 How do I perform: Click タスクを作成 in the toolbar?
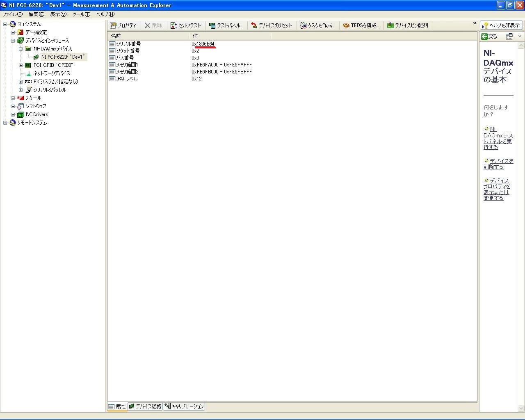(x=317, y=25)
